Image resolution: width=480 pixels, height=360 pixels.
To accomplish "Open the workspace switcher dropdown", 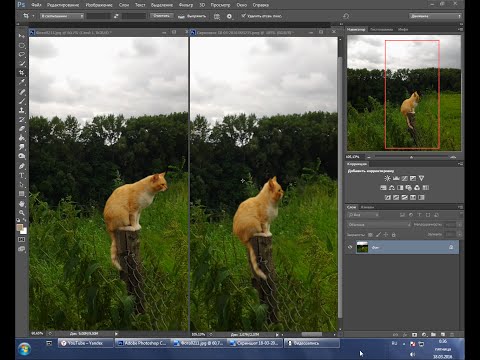I will pyautogui.click(x=435, y=16).
